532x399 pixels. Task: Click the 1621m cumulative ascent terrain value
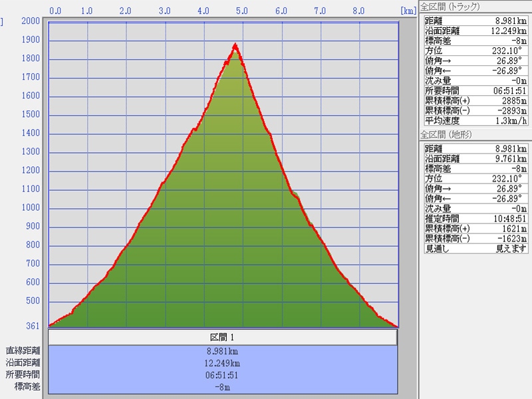[x=515, y=228]
